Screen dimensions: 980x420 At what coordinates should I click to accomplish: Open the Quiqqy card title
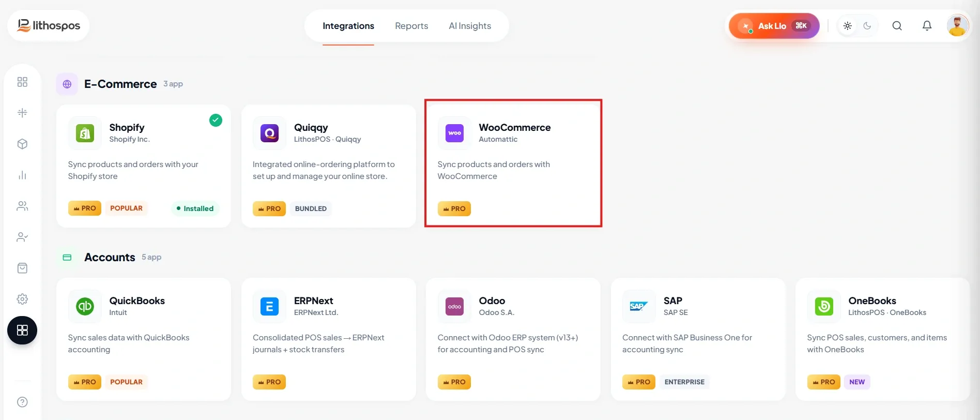tap(311, 127)
